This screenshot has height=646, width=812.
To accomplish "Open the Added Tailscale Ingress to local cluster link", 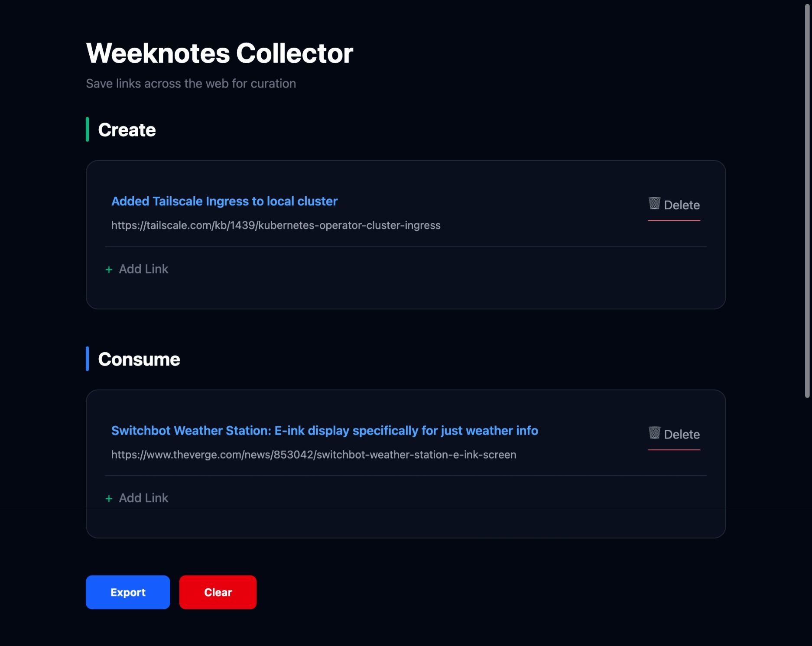I will pos(224,201).
